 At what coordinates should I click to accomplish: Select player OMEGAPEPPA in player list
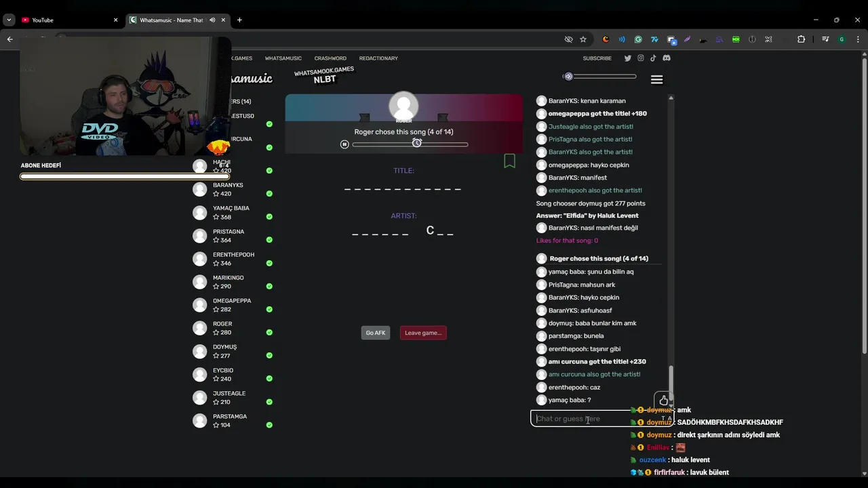pyautogui.click(x=232, y=305)
